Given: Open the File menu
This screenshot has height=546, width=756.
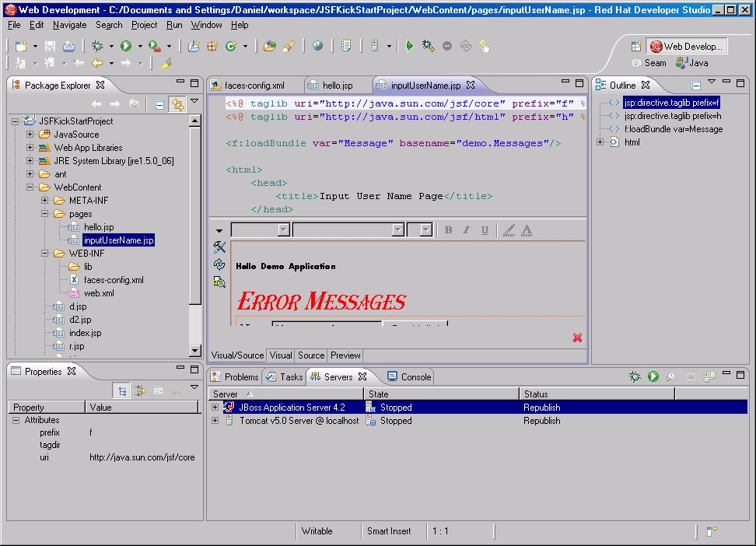Looking at the screenshot, I should point(15,25).
